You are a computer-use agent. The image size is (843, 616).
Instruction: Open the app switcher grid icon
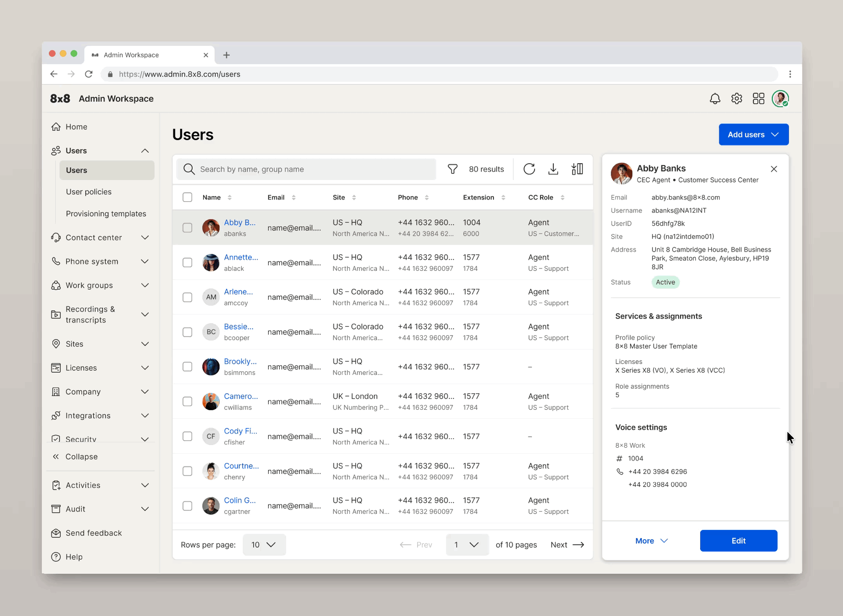(x=758, y=99)
